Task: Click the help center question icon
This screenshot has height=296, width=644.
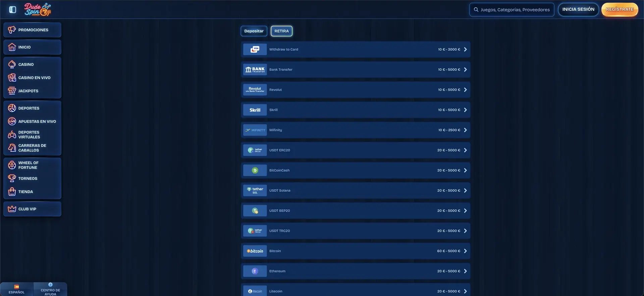Action: 50,285
